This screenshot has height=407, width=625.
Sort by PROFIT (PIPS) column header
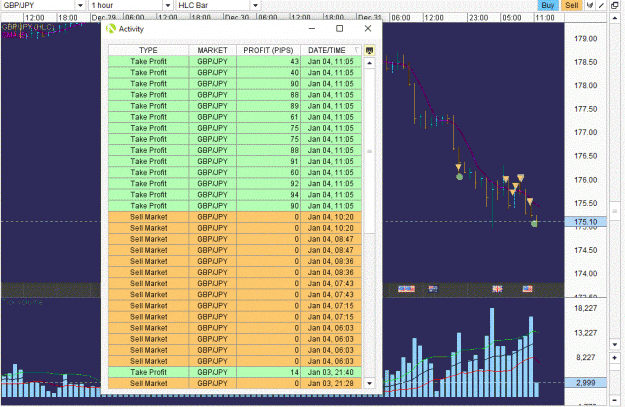coord(268,50)
